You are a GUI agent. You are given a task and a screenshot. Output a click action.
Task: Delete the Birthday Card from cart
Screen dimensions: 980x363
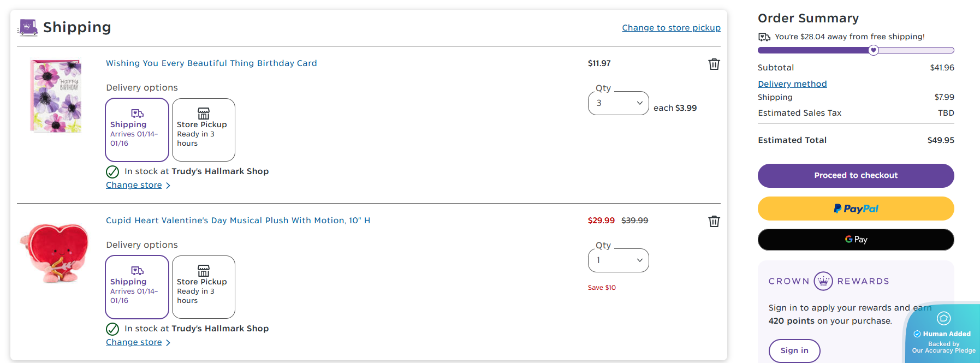coord(714,64)
